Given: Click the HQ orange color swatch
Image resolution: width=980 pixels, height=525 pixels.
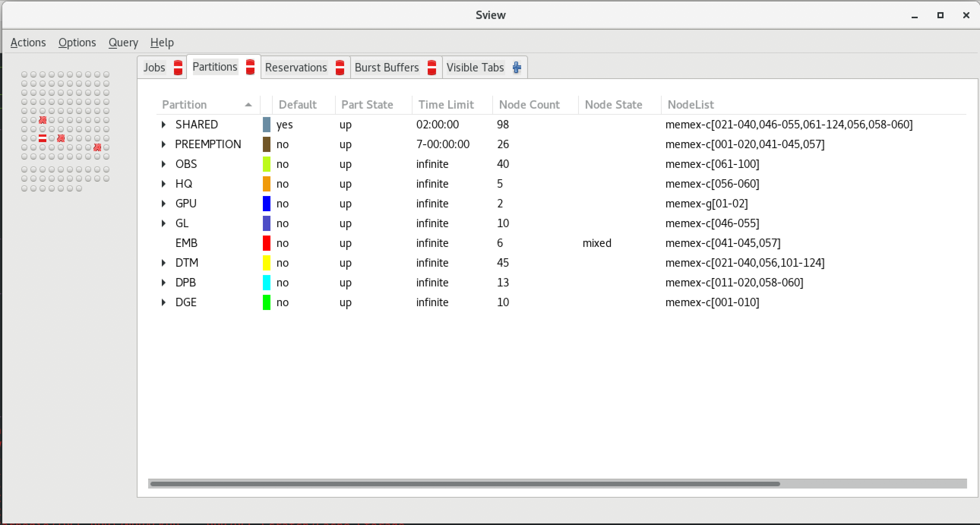Looking at the screenshot, I should point(267,184).
